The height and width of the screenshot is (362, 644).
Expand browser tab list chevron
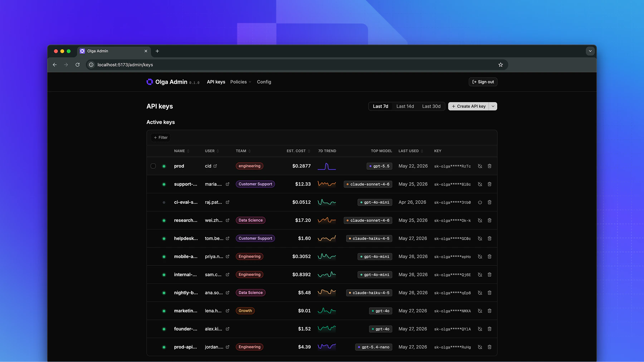tap(590, 51)
